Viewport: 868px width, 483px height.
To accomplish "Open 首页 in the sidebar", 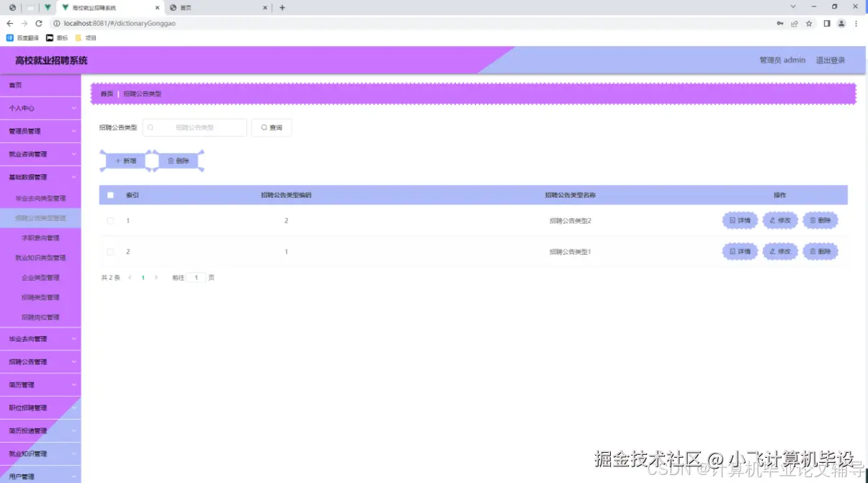I will [x=40, y=85].
